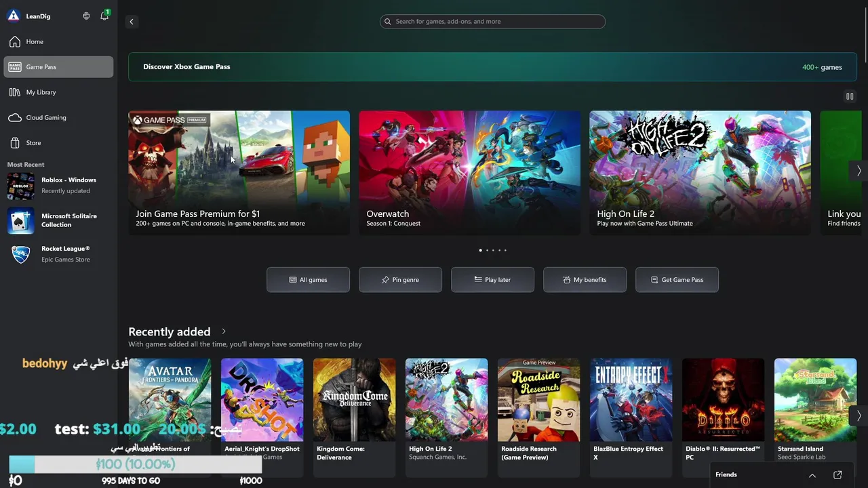Select Game Pass in the sidebar
The image size is (868, 488).
click(x=58, y=67)
